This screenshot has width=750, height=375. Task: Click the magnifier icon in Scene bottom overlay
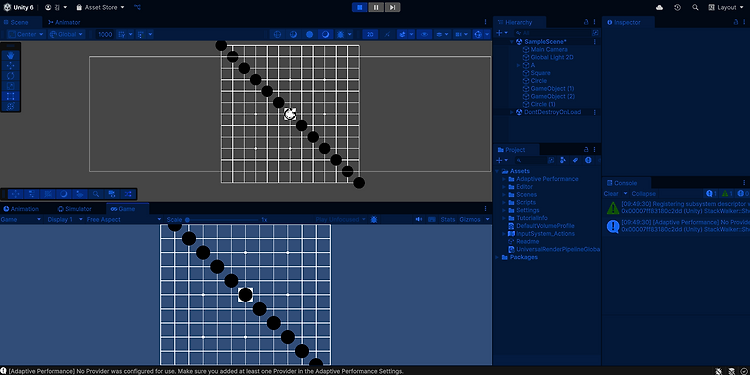point(96,194)
